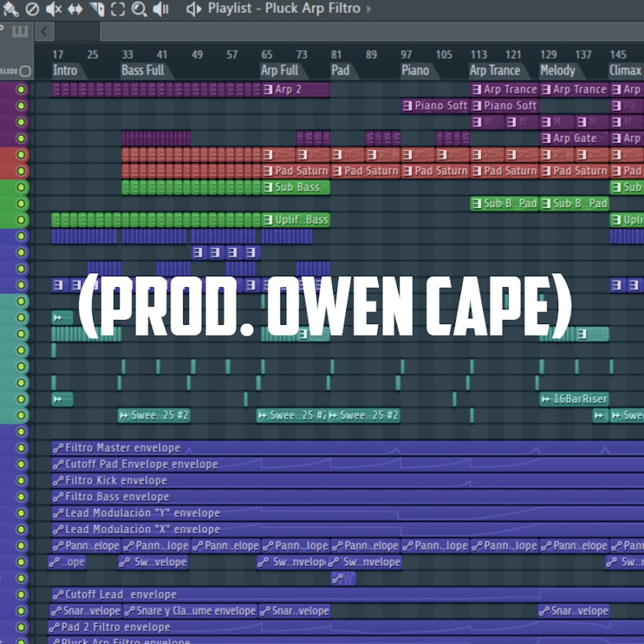644x644 pixels.
Task: Click the piano keys icon below toolbar
Action: [x=19, y=31]
